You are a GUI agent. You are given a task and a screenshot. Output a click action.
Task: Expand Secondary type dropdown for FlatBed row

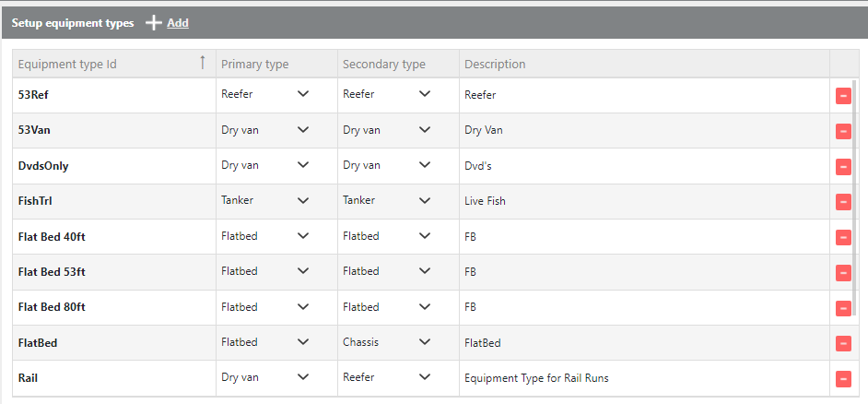(425, 342)
